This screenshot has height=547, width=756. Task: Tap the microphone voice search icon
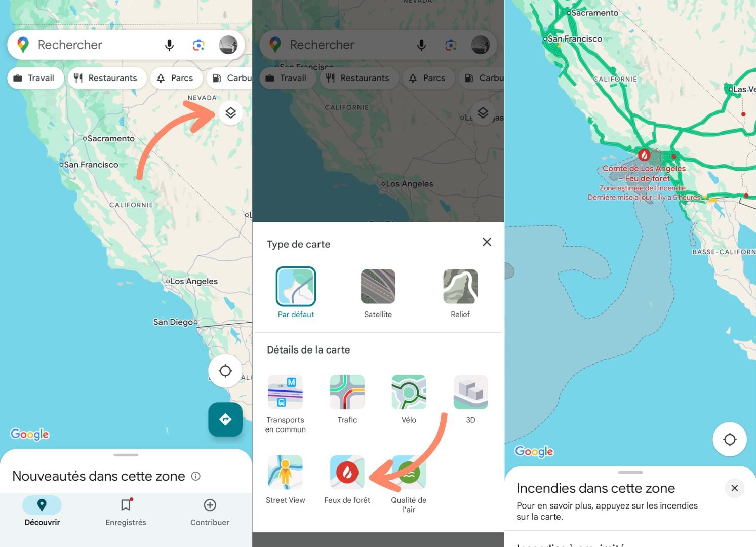click(x=170, y=45)
